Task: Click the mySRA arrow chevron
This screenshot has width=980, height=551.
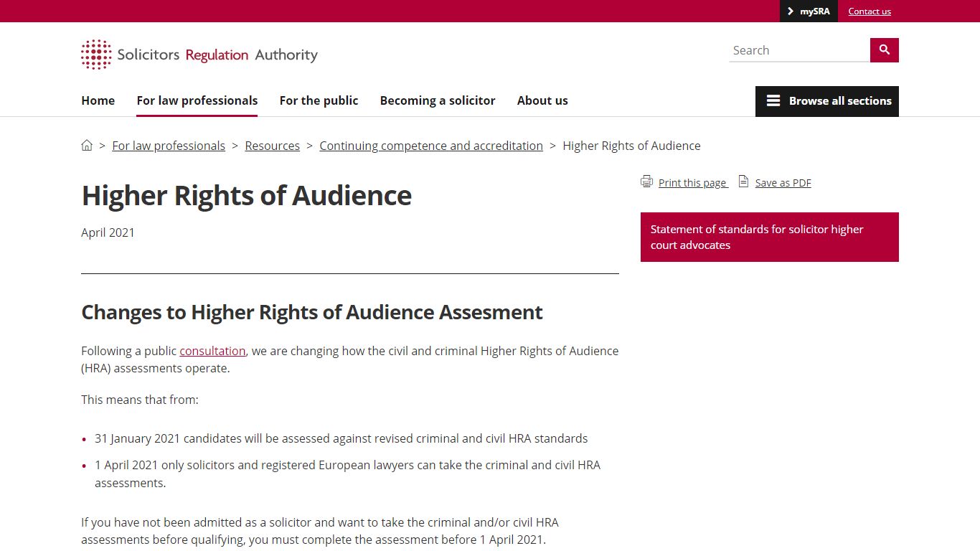Action: click(x=791, y=11)
